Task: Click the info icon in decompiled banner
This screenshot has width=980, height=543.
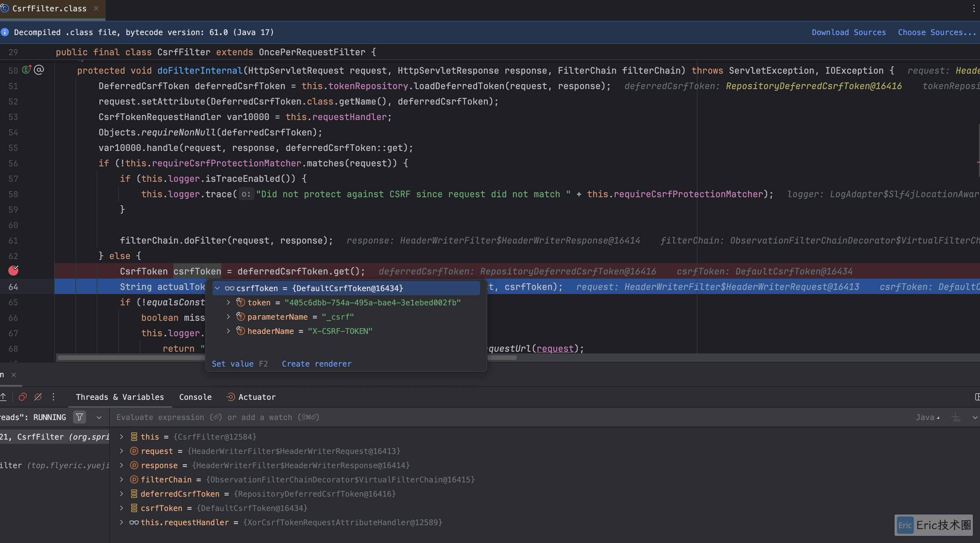Action: tap(5, 32)
